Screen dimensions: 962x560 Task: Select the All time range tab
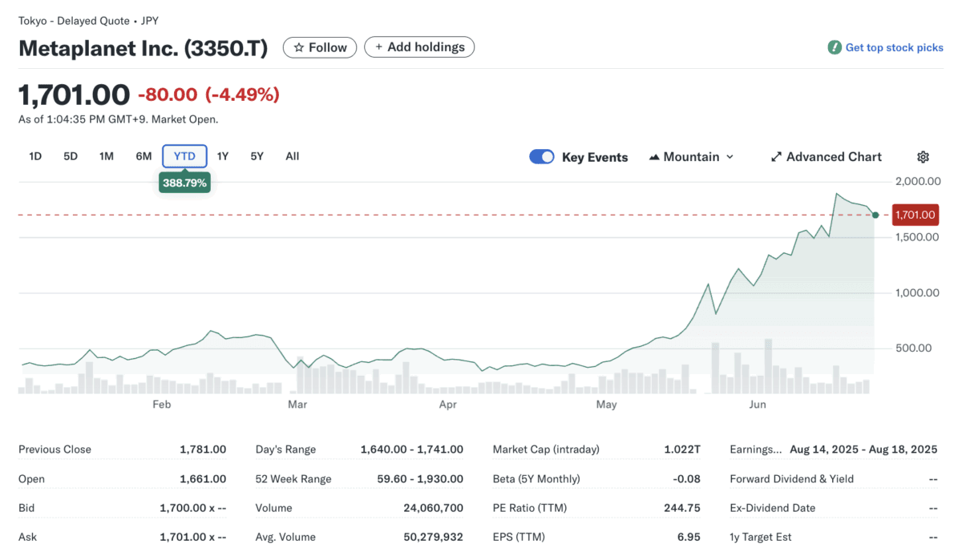(293, 156)
